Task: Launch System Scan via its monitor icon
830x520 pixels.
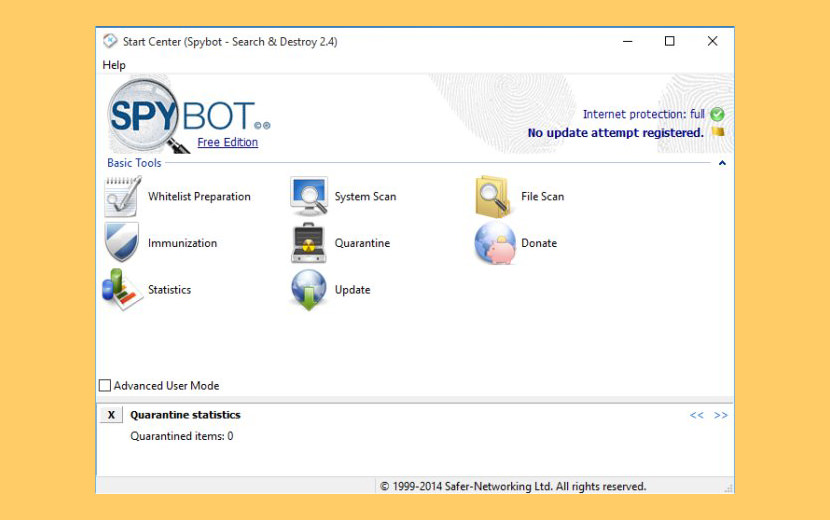Action: (309, 196)
